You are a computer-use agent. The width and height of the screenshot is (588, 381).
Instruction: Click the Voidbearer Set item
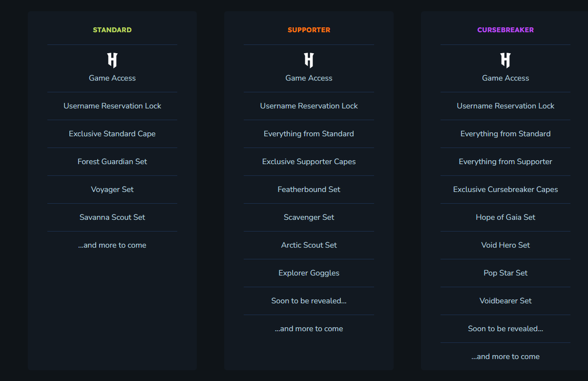point(505,301)
